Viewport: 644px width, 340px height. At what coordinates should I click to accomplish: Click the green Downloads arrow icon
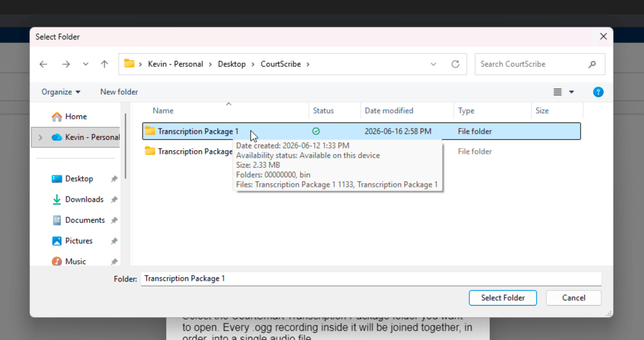pos(57,199)
